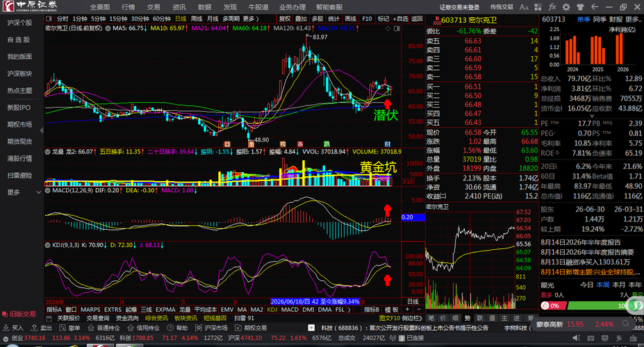644x347 pixels.
Task: Click 自选股 in left sidebar
Action: (19, 40)
